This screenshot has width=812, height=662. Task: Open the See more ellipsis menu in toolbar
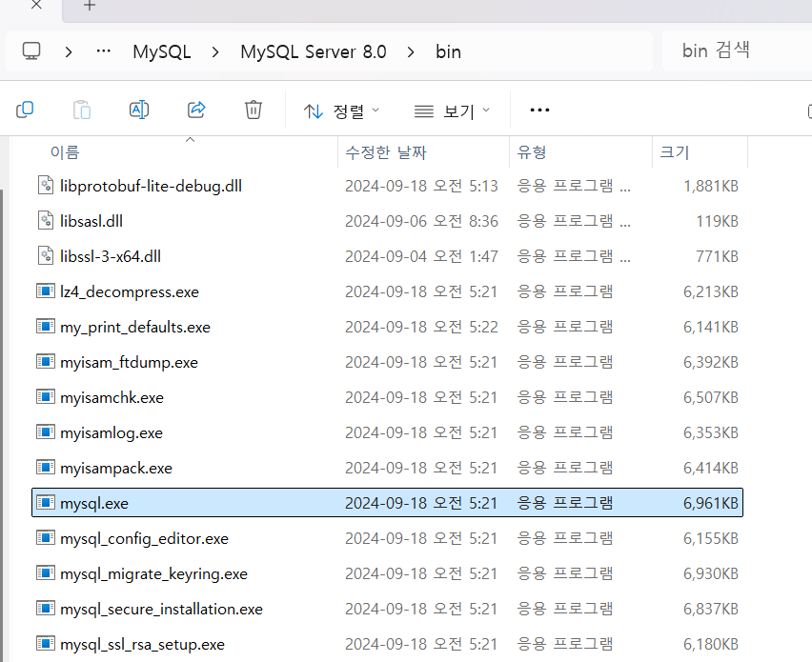(539, 110)
